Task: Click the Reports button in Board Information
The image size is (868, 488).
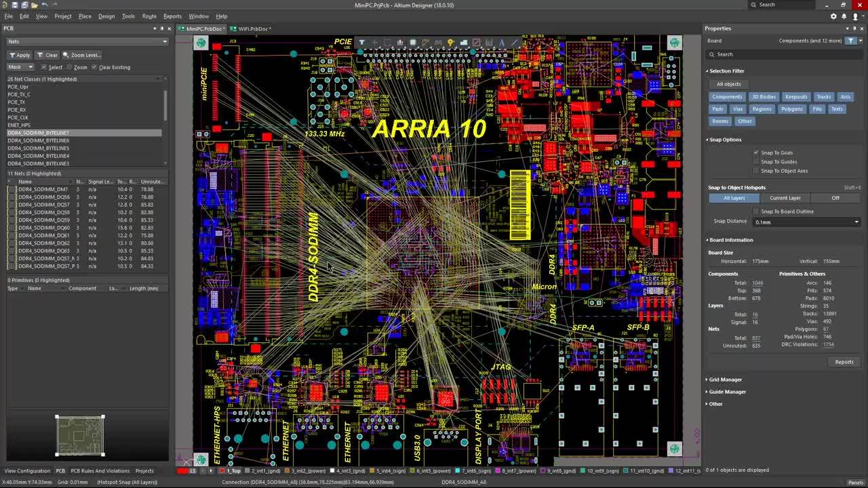Action: [844, 362]
